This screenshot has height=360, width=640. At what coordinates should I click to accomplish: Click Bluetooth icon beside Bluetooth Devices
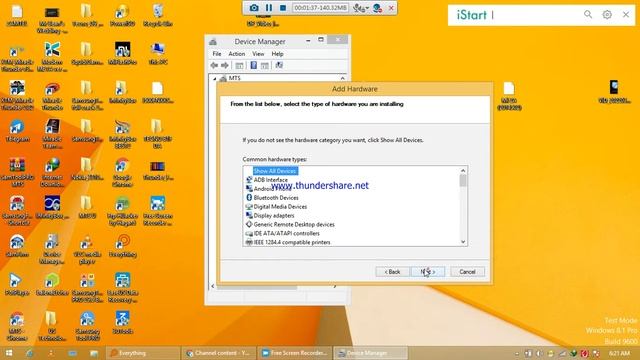[x=249, y=198]
